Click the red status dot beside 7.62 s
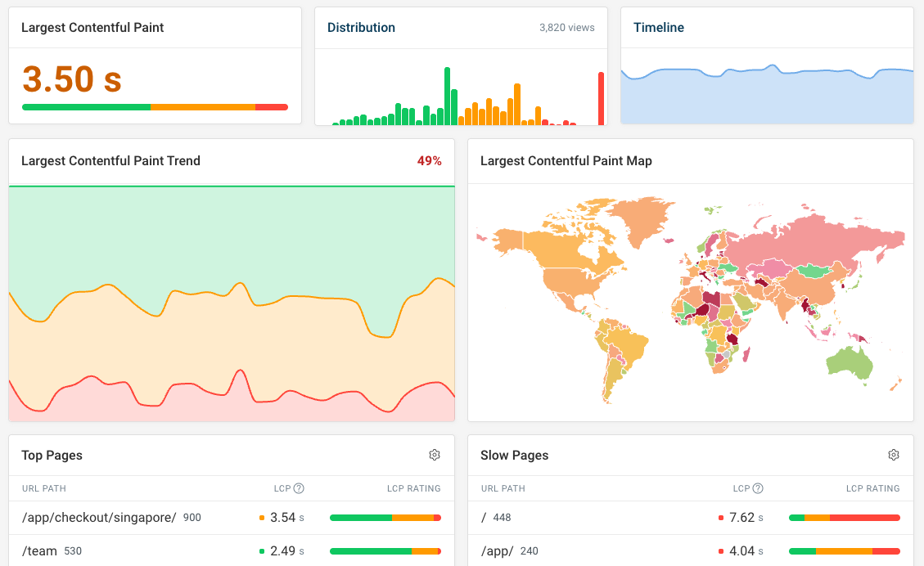Viewport: 924px width, 566px height. click(x=723, y=518)
